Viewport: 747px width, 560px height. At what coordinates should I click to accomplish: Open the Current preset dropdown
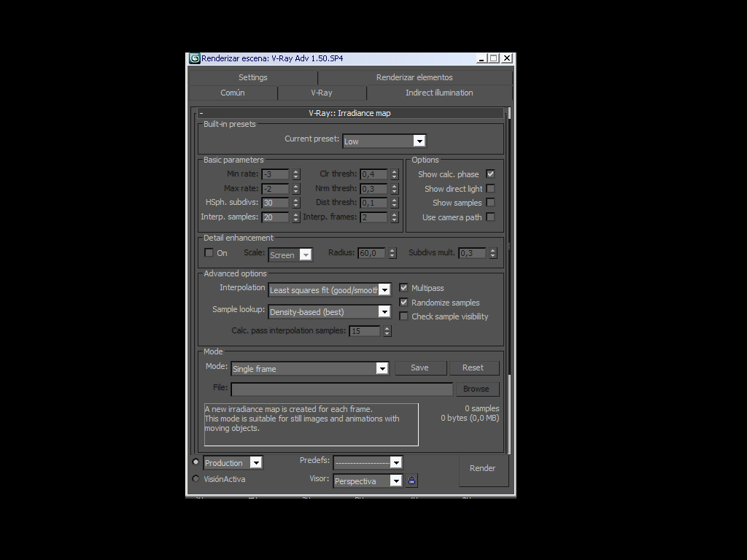click(x=384, y=141)
